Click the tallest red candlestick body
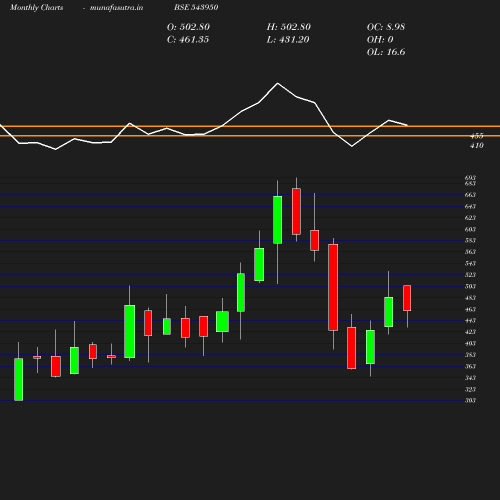Image resolution: width=500 pixels, height=500 pixels. click(x=333, y=287)
